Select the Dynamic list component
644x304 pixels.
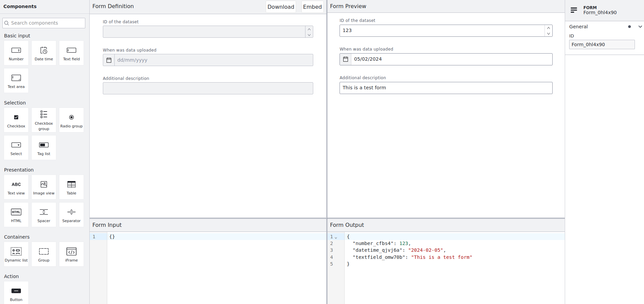[16, 254]
